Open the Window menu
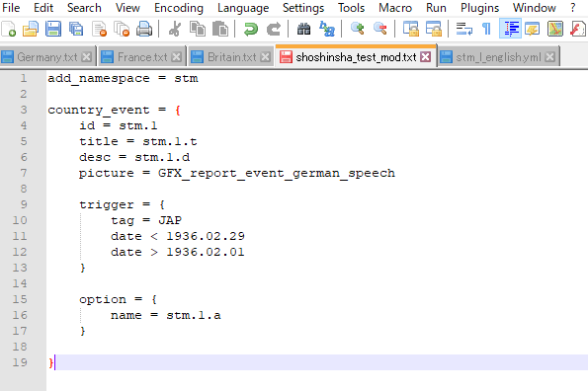 point(535,8)
